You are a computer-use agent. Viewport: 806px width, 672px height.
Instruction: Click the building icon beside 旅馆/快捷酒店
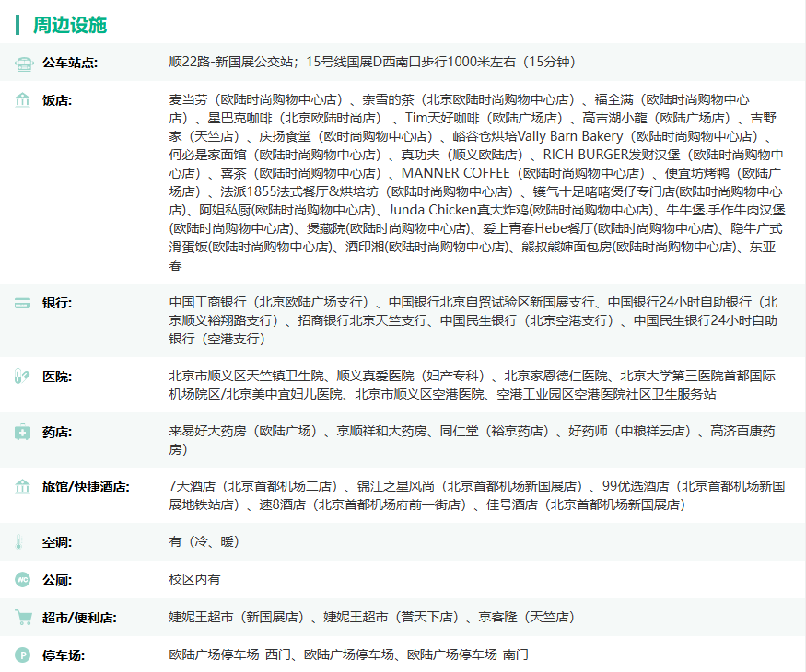coord(23,487)
